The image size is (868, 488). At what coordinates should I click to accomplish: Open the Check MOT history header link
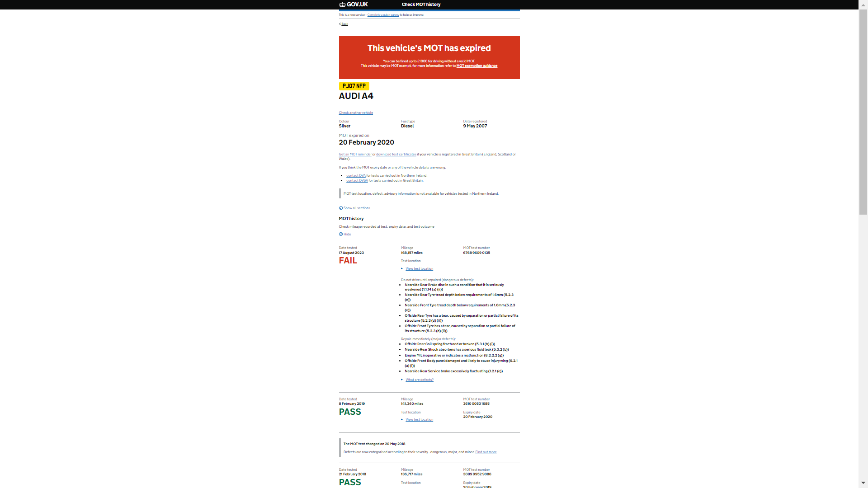(x=421, y=5)
